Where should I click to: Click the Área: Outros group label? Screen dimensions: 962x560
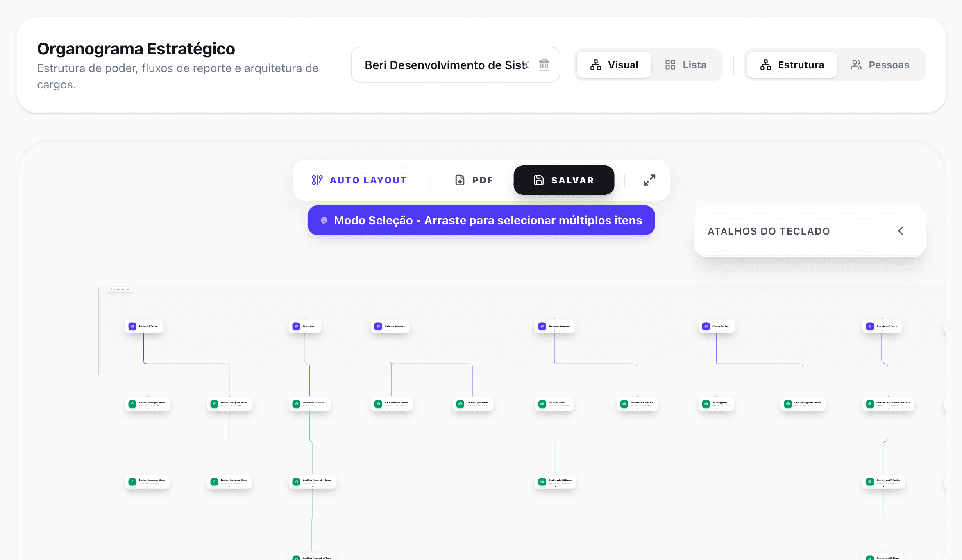[120, 289]
